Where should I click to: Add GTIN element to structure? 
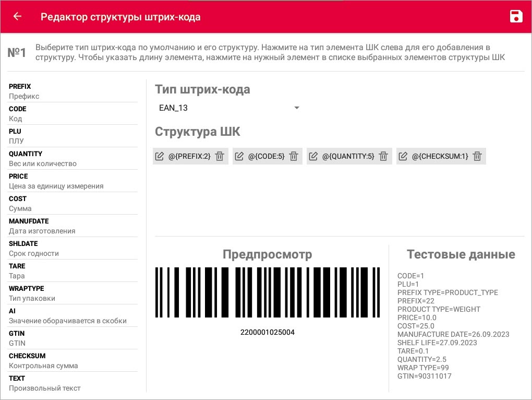73,338
